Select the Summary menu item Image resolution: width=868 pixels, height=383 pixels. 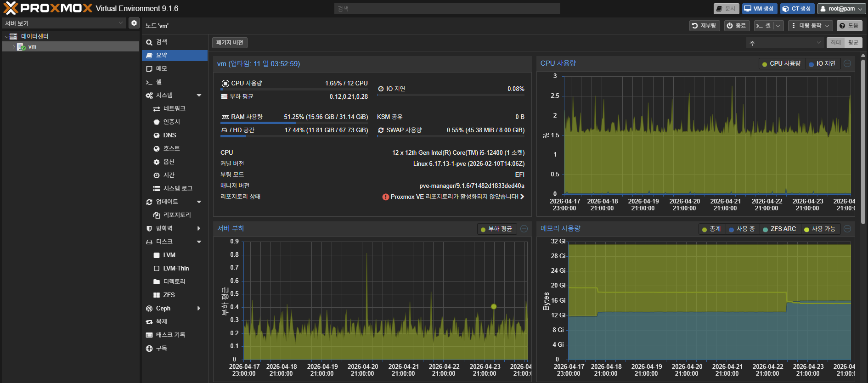point(162,55)
